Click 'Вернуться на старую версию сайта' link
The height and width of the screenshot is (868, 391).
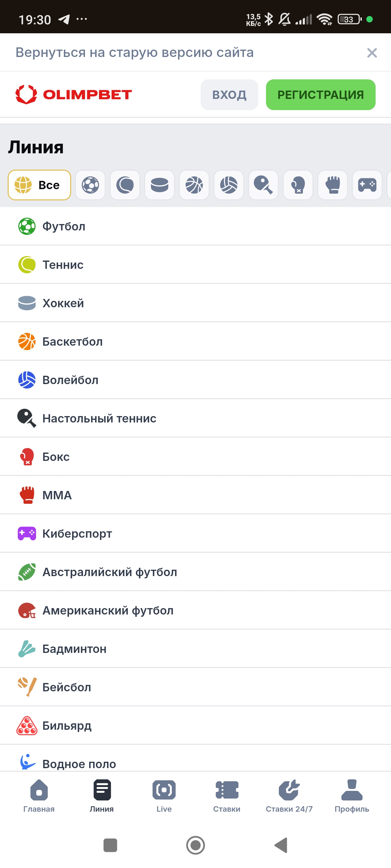coord(135,52)
